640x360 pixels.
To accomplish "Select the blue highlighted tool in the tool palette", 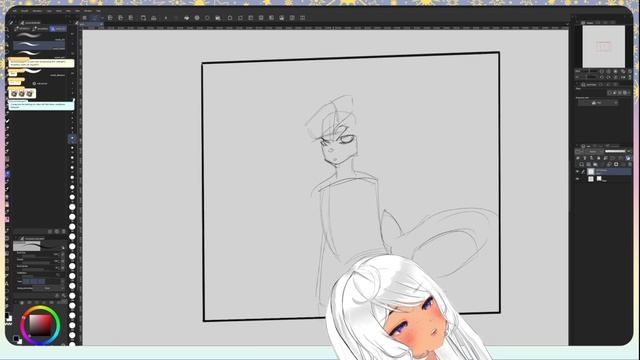I will coord(7,174).
